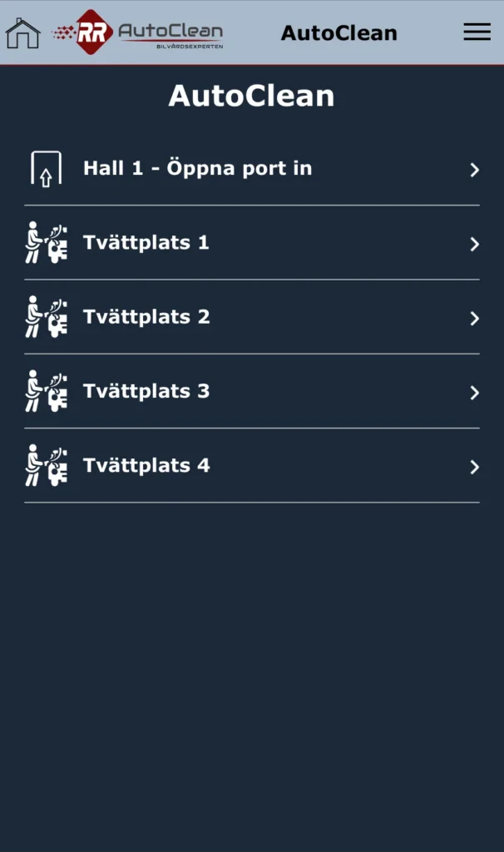504x852 pixels.
Task: Click the AutoClean title in header bar
Action: tap(338, 33)
